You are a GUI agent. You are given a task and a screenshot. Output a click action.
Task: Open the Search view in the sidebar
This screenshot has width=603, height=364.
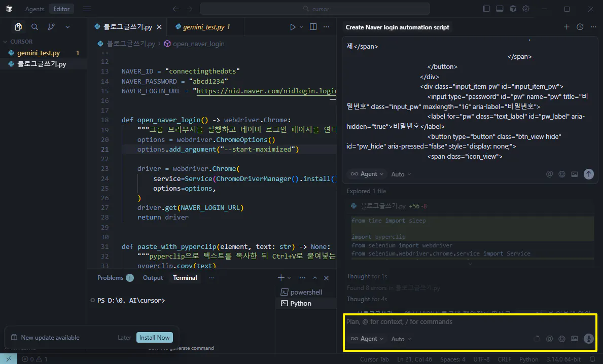(34, 27)
